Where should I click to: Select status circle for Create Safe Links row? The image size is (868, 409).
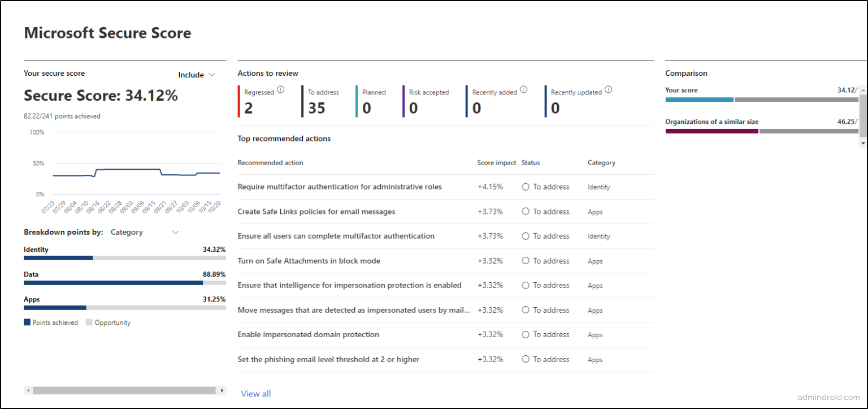[526, 212]
